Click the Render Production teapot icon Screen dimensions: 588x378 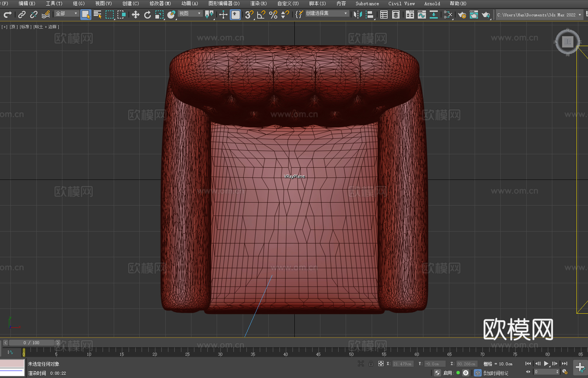point(486,14)
